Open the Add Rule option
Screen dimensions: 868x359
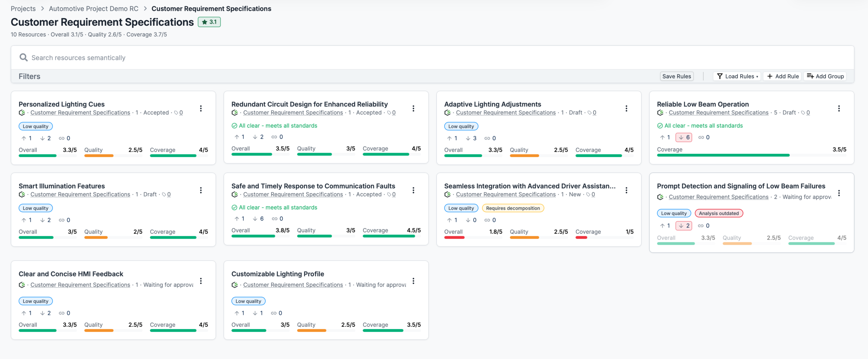click(783, 76)
